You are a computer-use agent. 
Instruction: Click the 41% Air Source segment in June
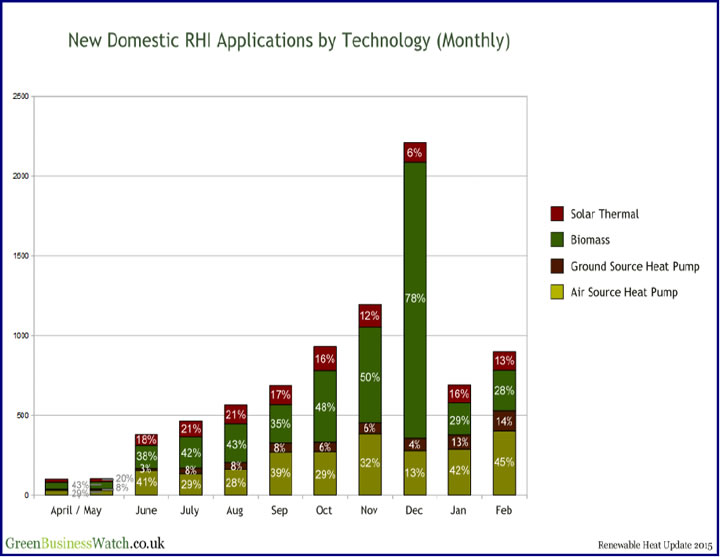tap(147, 481)
